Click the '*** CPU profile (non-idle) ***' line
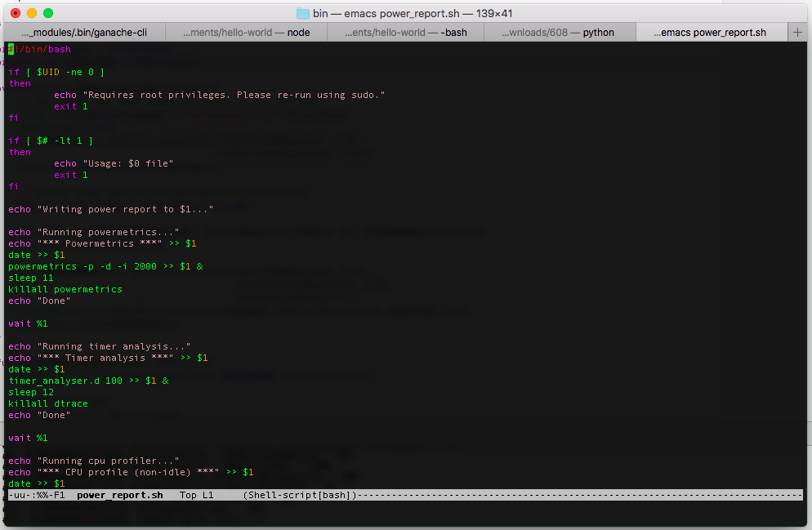 click(131, 472)
